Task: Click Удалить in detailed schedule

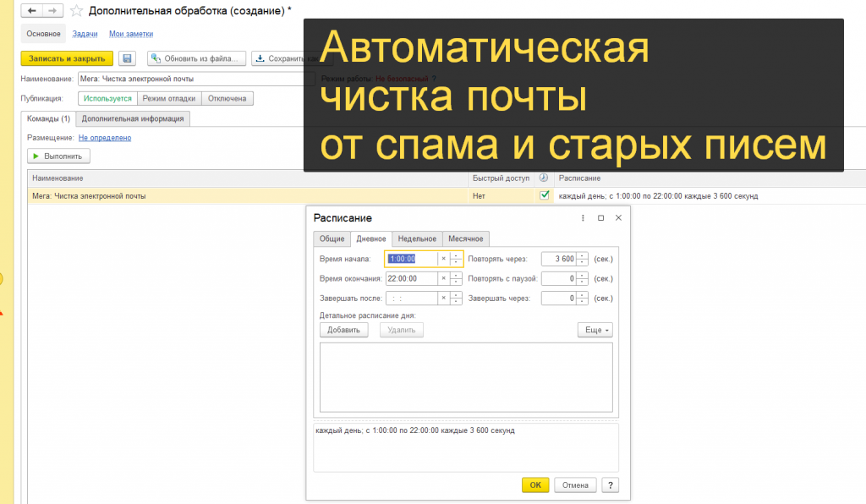Action: pyautogui.click(x=402, y=330)
